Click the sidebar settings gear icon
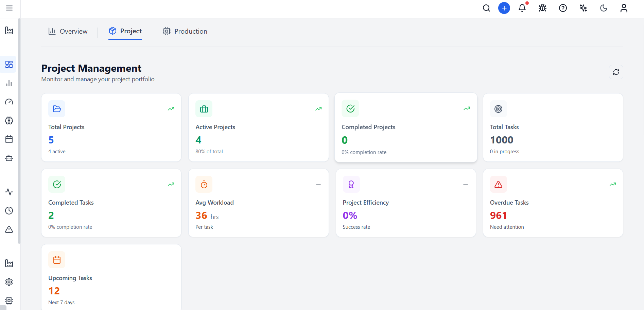Image resolution: width=644 pixels, height=310 pixels. tap(9, 282)
